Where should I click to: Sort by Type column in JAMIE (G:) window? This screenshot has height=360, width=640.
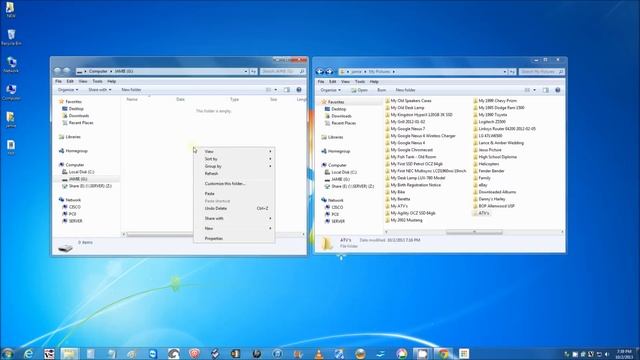234,99
